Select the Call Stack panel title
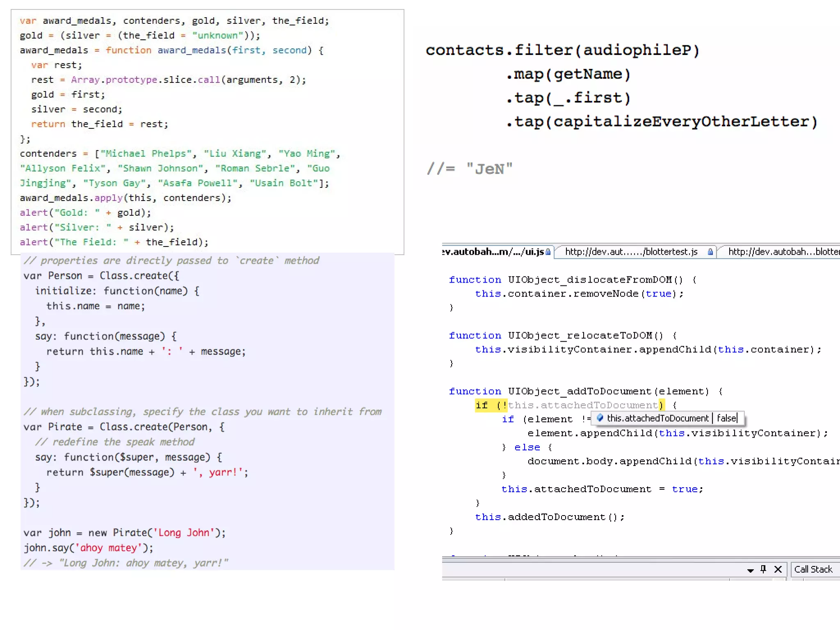The height and width of the screenshot is (630, 840). pyautogui.click(x=813, y=569)
